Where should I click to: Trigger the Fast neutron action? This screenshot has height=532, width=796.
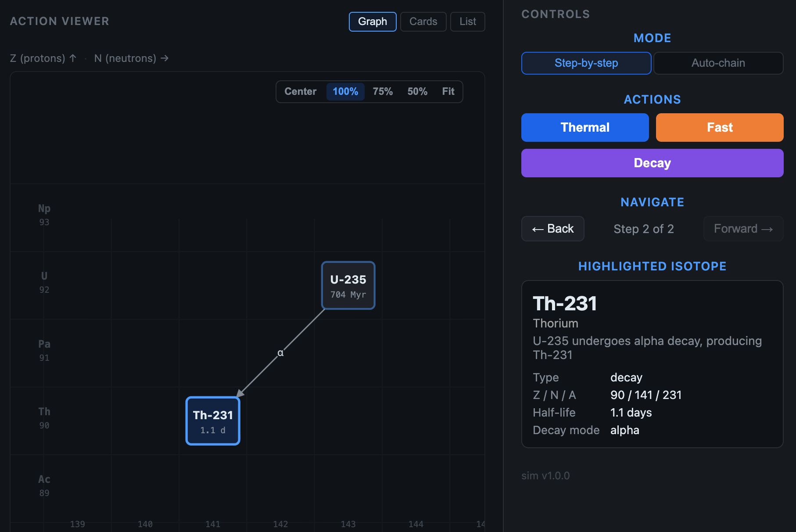point(720,128)
